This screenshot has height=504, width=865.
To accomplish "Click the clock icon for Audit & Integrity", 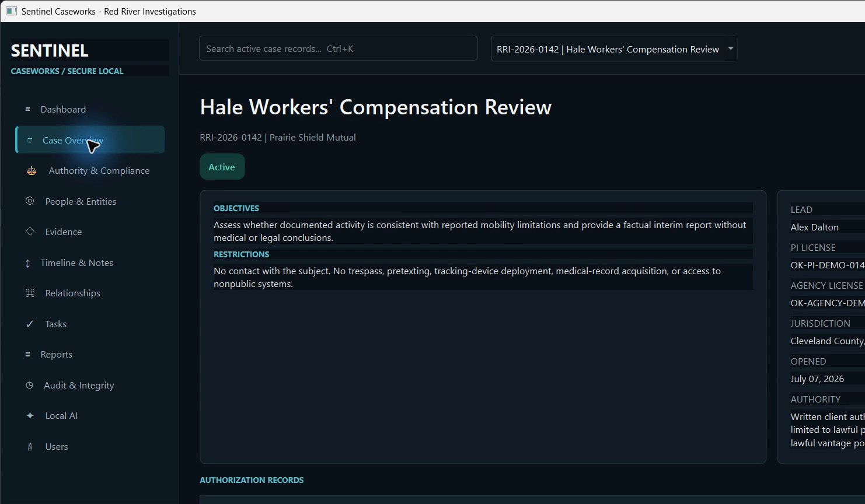I will coord(29,385).
